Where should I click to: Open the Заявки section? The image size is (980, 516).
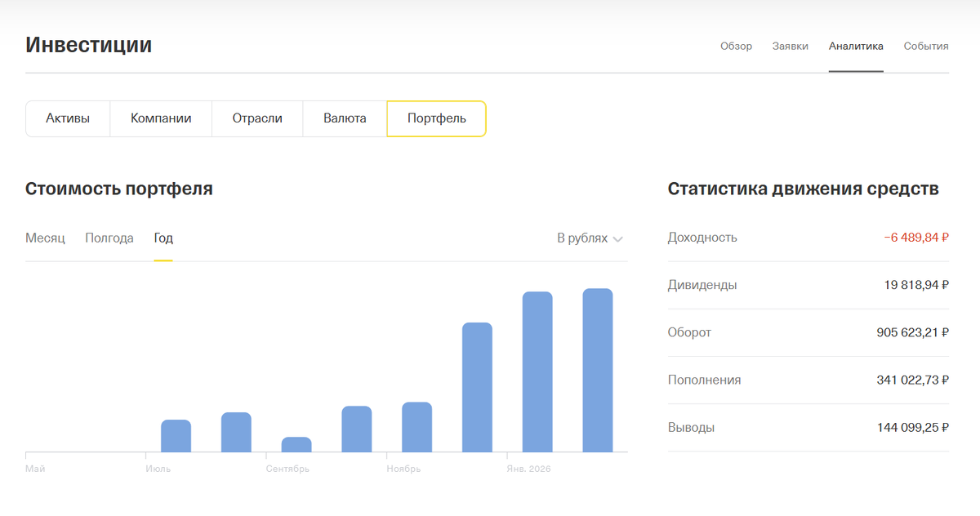(x=791, y=47)
